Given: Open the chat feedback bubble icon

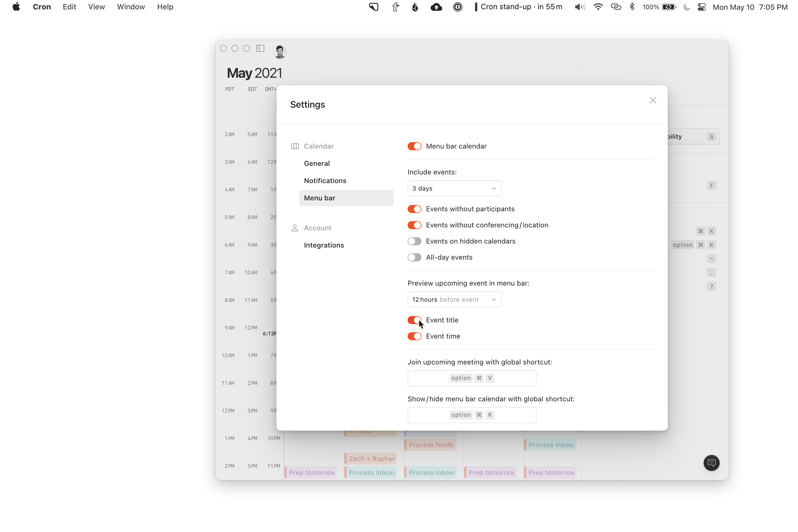Looking at the screenshot, I should point(711,463).
